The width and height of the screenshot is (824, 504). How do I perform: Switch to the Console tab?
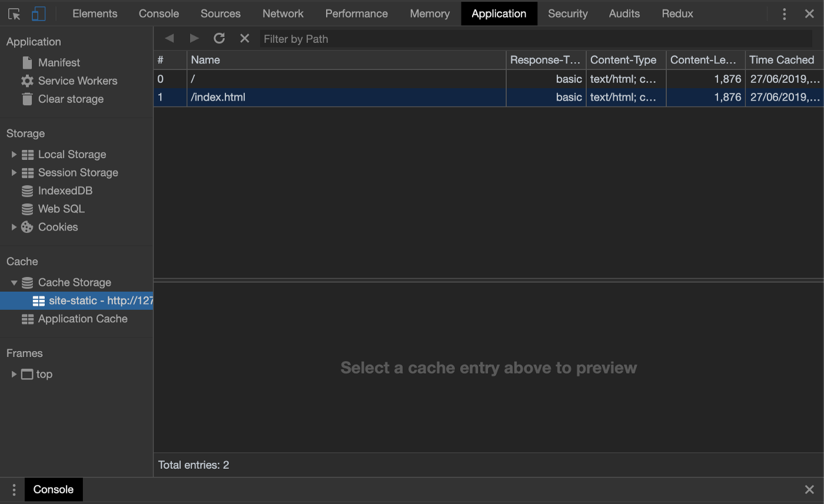[x=158, y=14]
